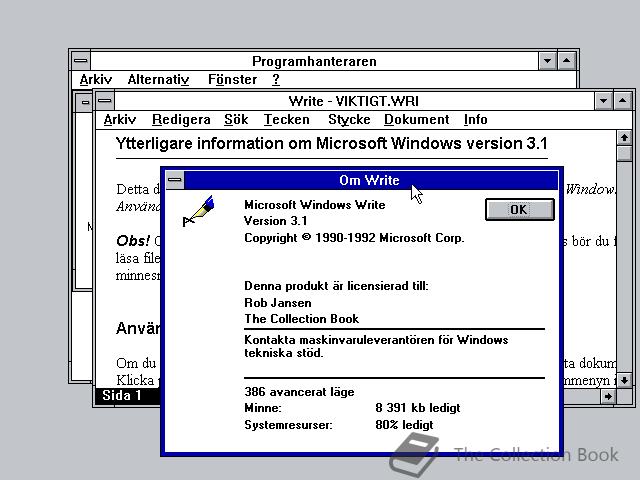The width and height of the screenshot is (640, 480).
Task: Minimize Programhanteraren with down arrow button
Action: tap(547, 61)
